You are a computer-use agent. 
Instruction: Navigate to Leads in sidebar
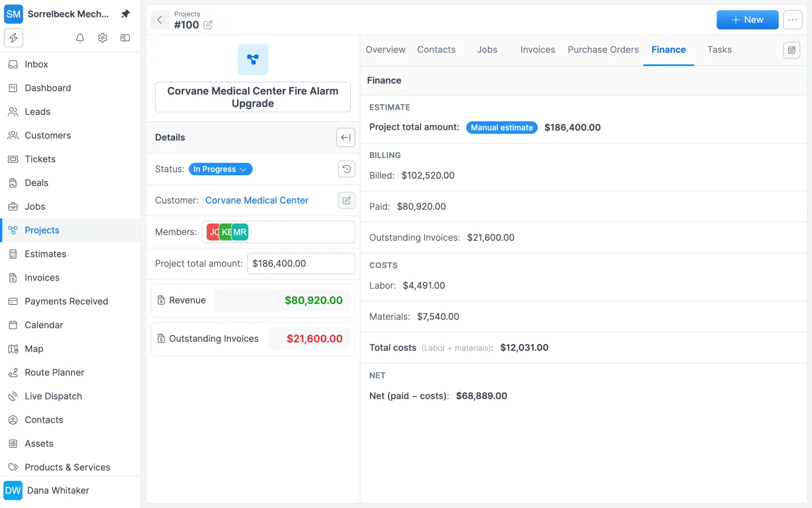(x=71, y=112)
